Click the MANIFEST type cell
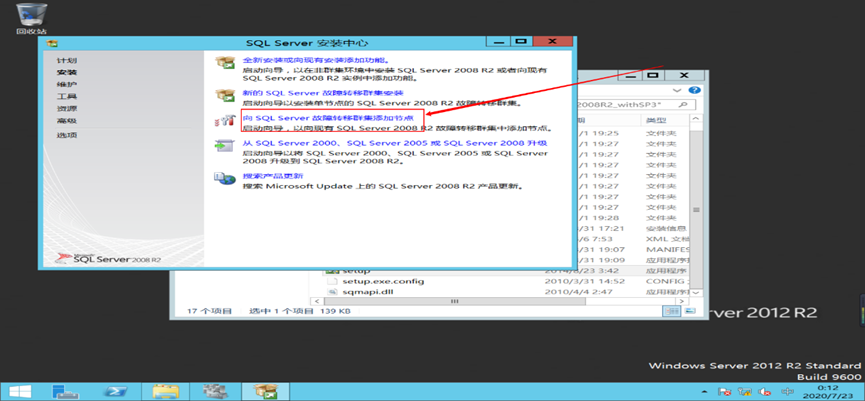The image size is (865, 401). (668, 249)
